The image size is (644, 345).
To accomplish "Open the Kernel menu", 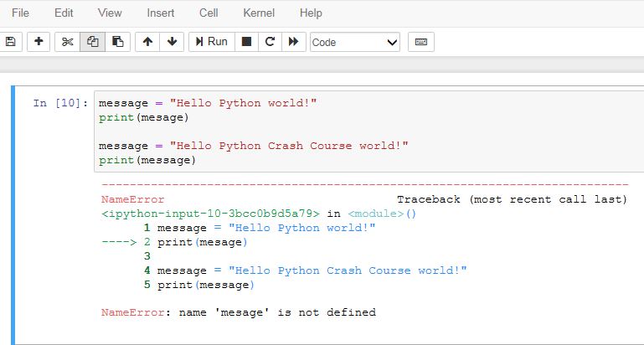I will click(259, 13).
